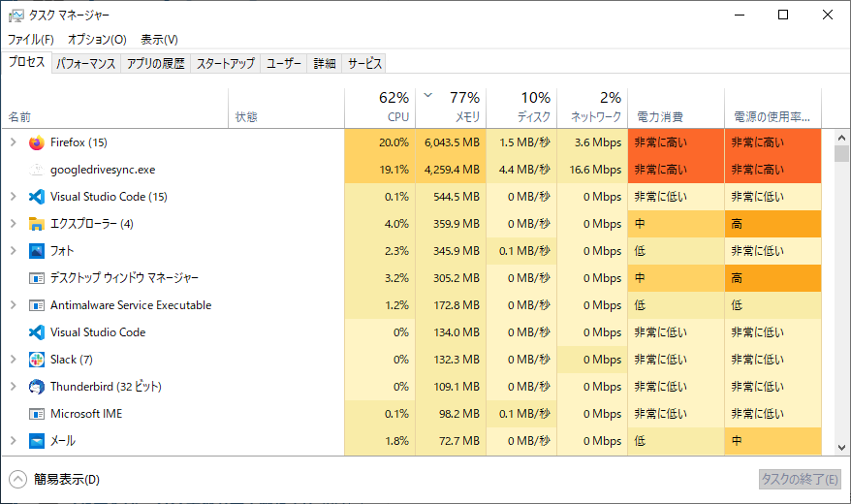Image resolution: width=851 pixels, height=504 pixels.
Task: Click the scrollbar up arrow
Action: [x=841, y=138]
